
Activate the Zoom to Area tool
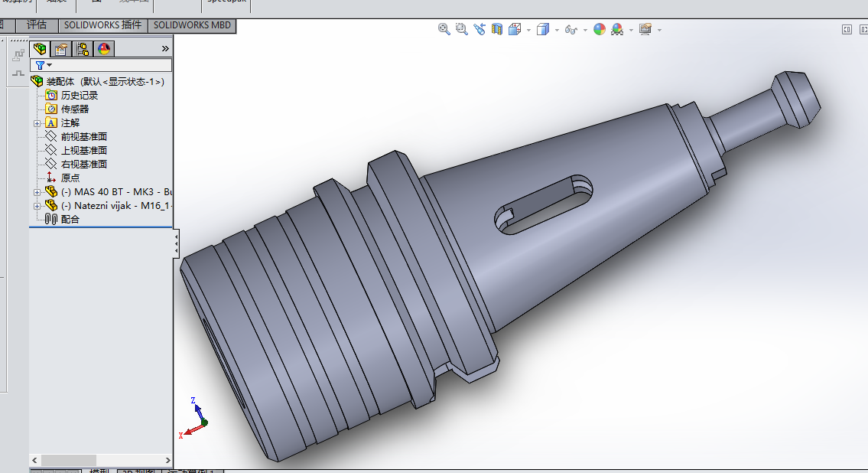click(462, 29)
